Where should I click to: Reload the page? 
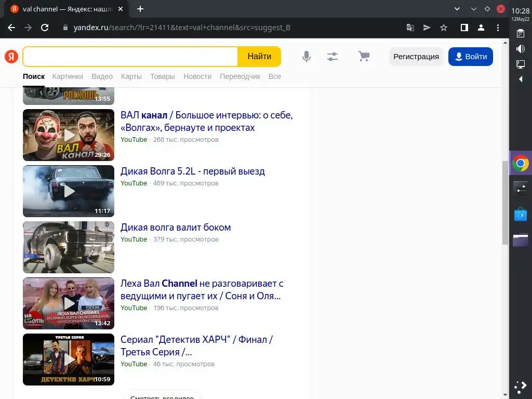(x=45, y=28)
